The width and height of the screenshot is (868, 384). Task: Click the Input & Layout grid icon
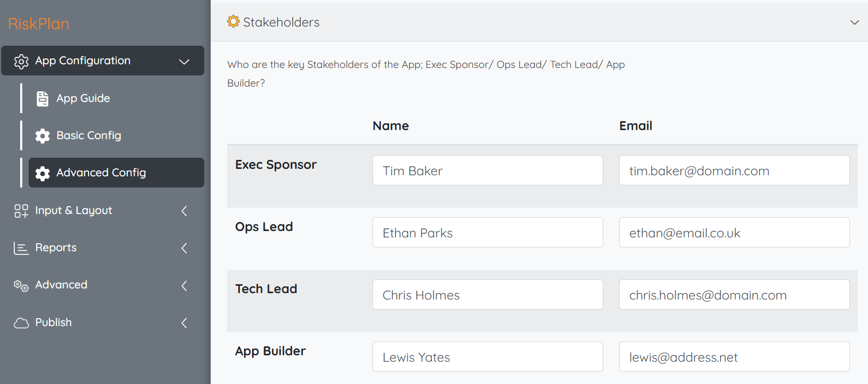pos(21,211)
